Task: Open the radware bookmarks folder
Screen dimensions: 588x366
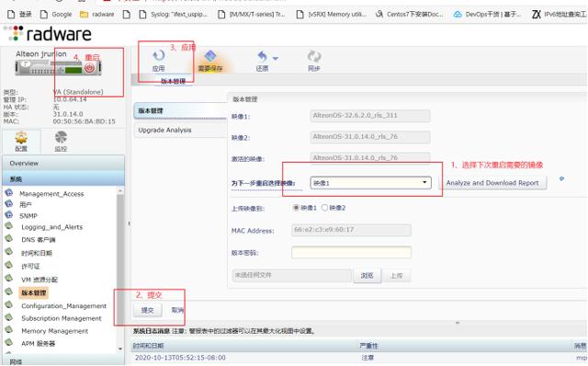Action: click(x=96, y=15)
